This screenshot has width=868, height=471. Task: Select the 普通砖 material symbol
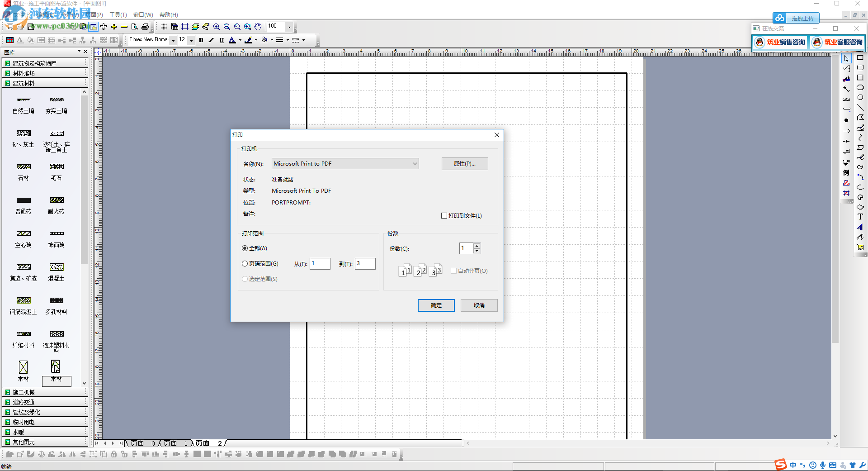[24, 205]
